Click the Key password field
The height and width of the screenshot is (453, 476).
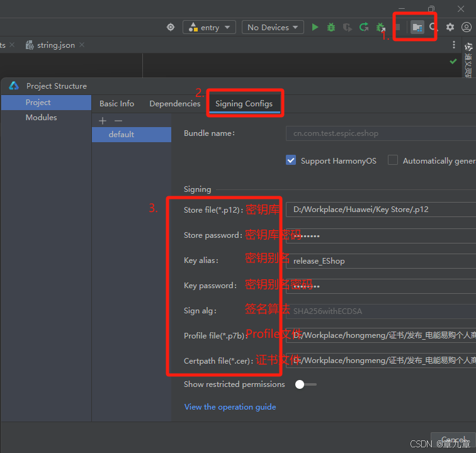[381, 286]
